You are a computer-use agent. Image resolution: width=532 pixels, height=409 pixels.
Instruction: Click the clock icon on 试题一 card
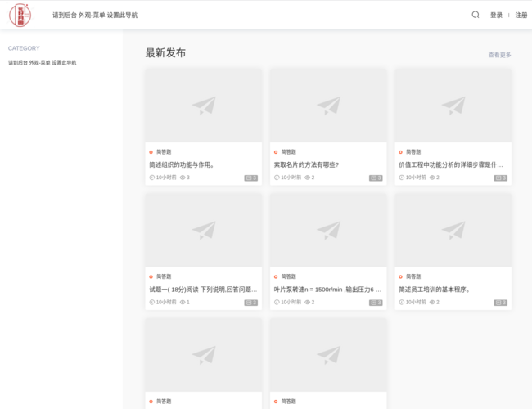tap(152, 302)
